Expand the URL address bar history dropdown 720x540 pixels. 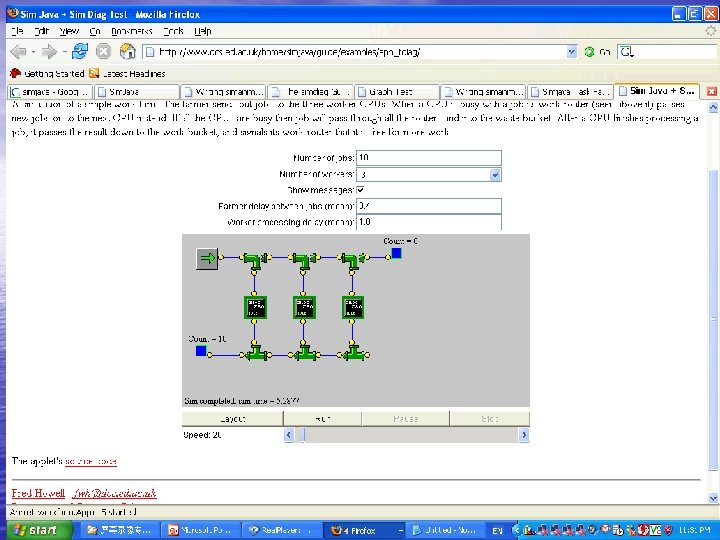click(571, 51)
